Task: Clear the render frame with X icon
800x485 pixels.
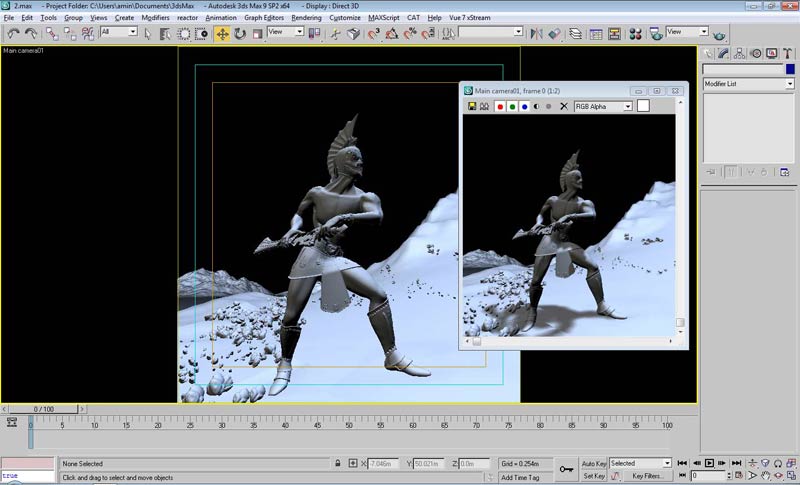Action: (x=563, y=106)
